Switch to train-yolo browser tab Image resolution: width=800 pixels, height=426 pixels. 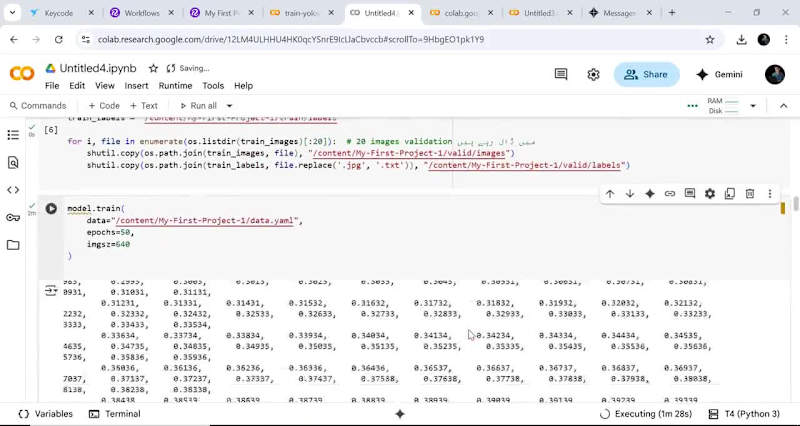click(301, 13)
